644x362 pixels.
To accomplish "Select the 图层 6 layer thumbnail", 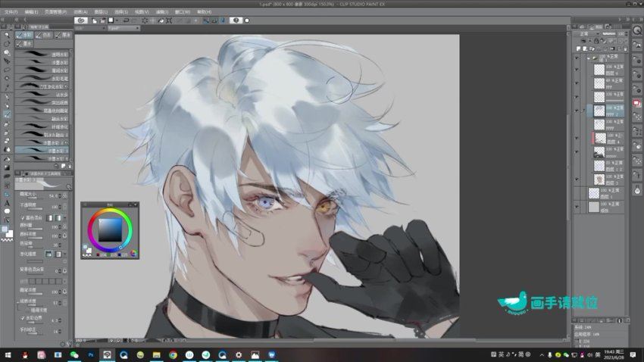I will [599, 70].
